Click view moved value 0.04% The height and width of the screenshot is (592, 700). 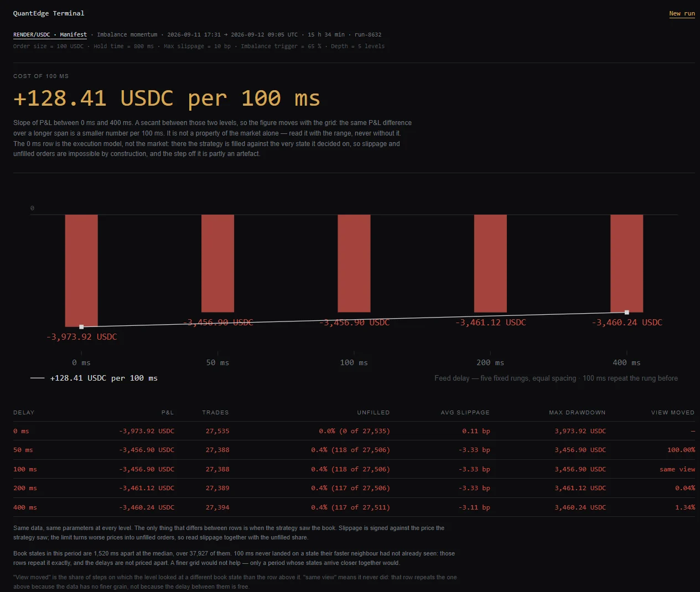685,488
